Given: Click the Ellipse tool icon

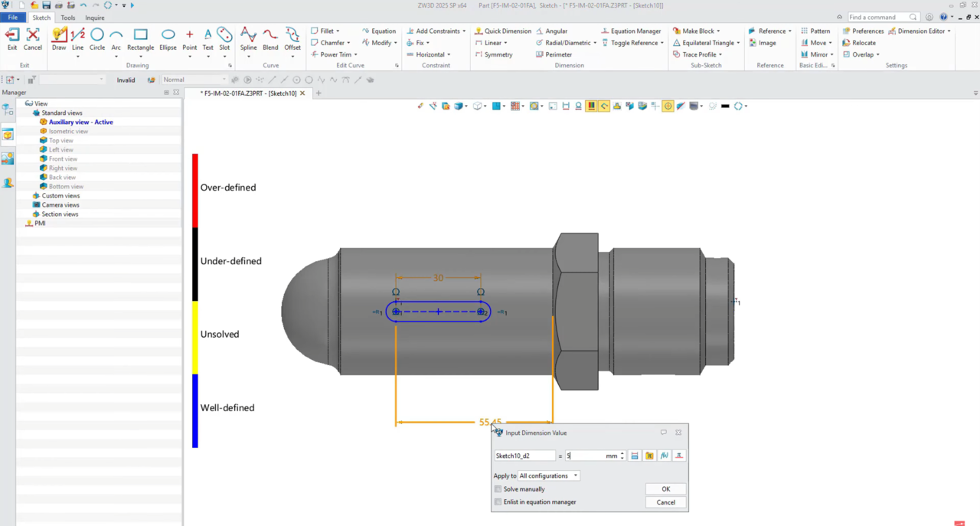Looking at the screenshot, I should 168,35.
